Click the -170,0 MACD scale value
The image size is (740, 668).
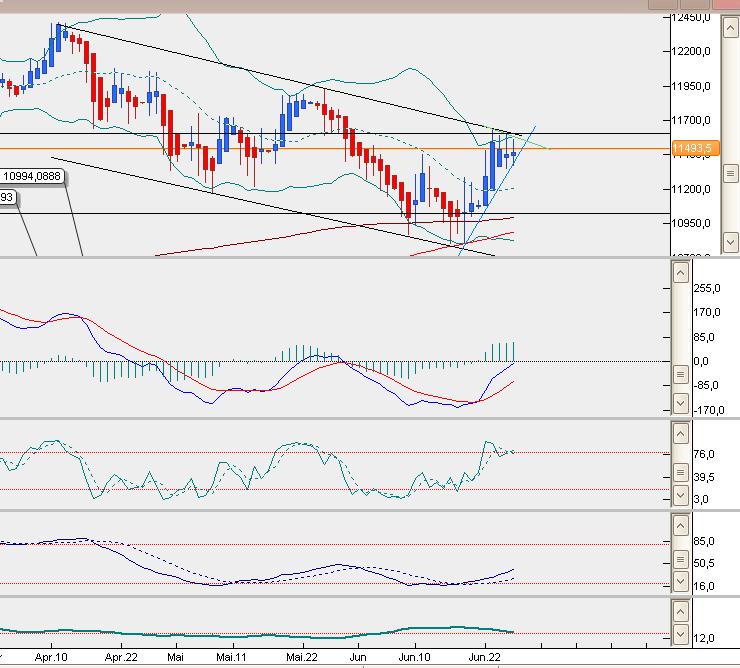pyautogui.click(x=709, y=410)
